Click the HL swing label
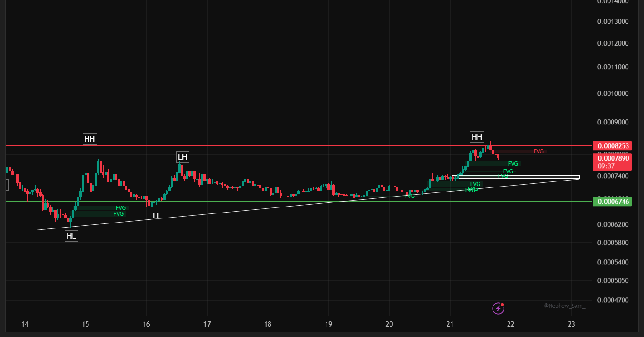The image size is (644, 337). [x=71, y=236]
